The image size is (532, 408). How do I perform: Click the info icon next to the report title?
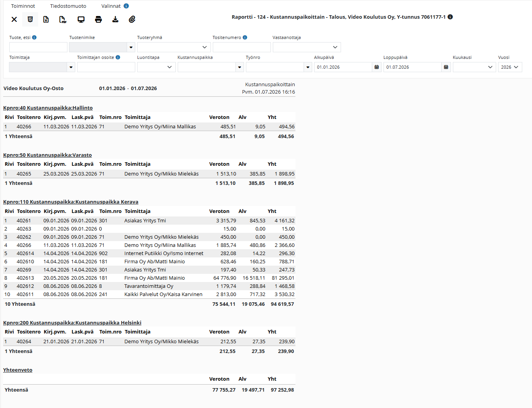click(x=450, y=17)
